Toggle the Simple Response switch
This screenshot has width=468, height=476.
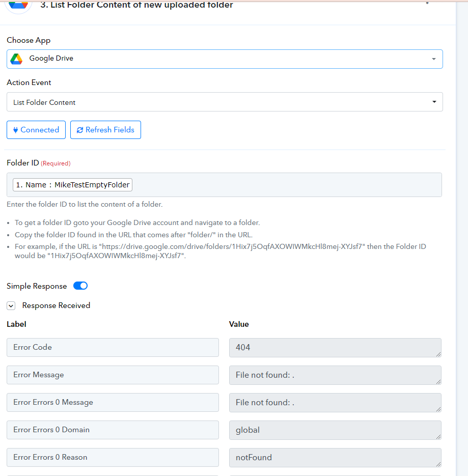(80, 286)
